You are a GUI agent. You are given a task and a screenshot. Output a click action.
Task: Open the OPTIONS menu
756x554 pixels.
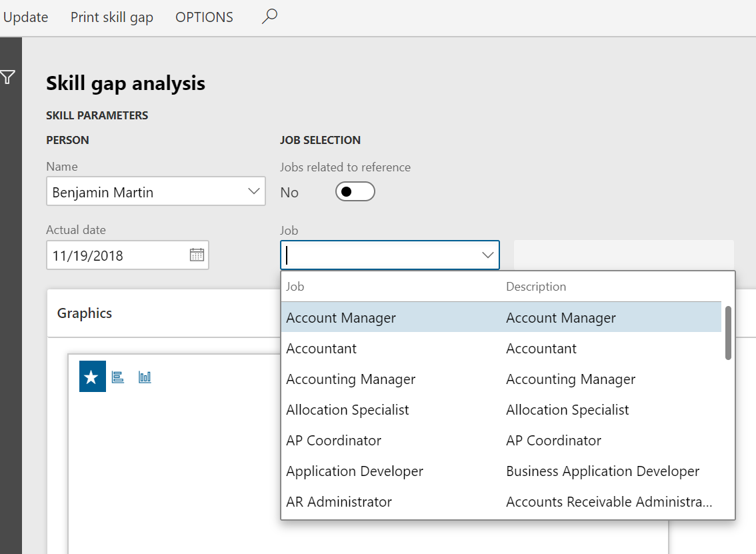(x=204, y=17)
